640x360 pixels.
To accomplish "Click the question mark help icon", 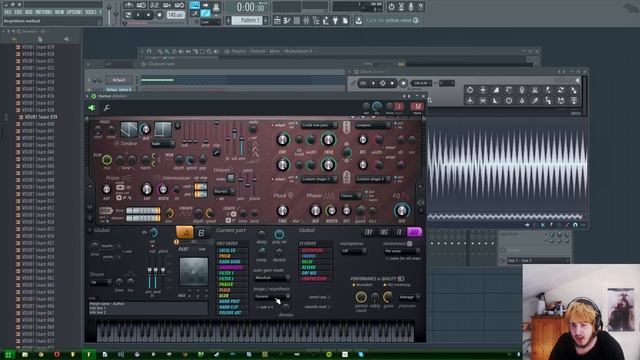I will pyautogui.click(x=420, y=7).
